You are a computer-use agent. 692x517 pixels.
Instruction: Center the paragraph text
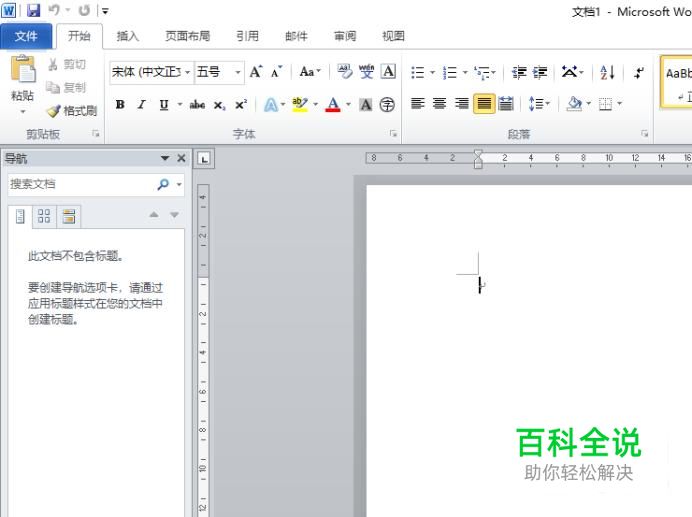(x=439, y=104)
